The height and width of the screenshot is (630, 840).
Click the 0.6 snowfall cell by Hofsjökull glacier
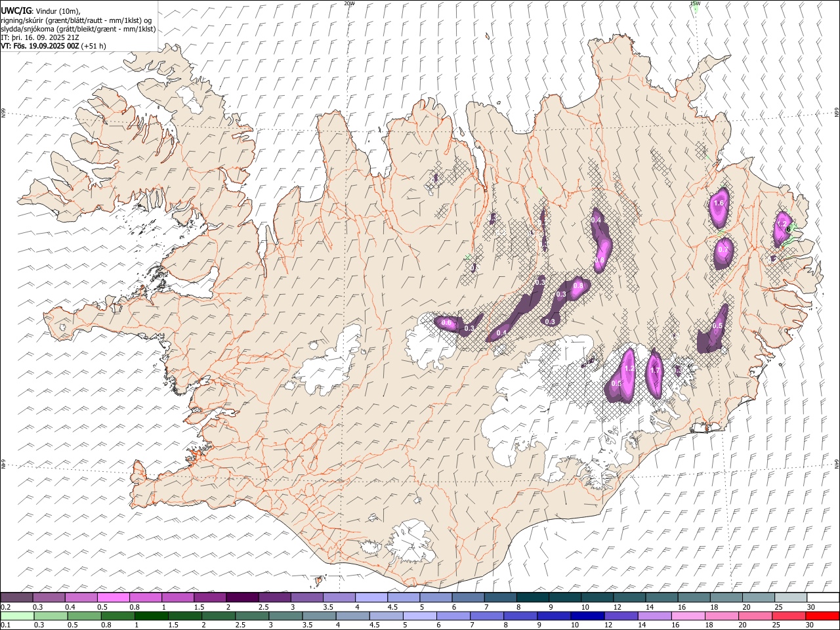coord(447,322)
